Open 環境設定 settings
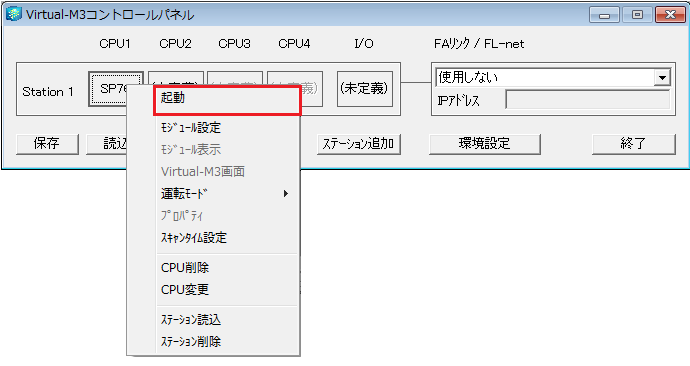The image size is (690, 366). (484, 144)
